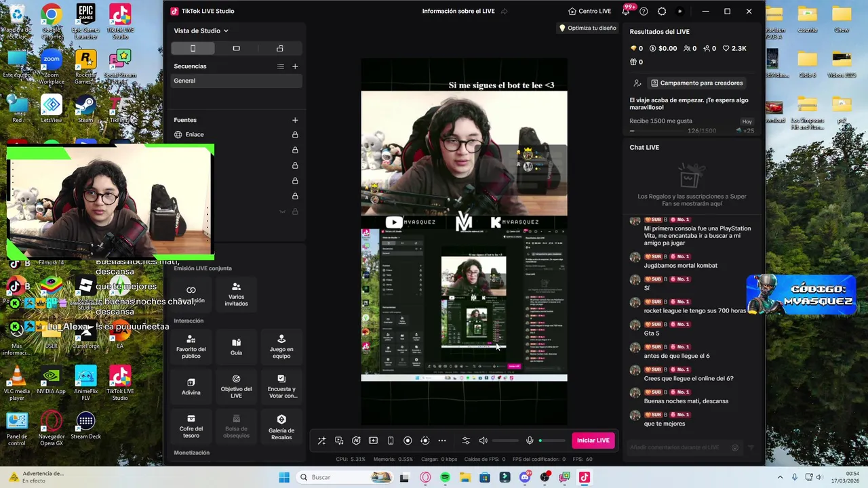Select the Enlace source row

click(237, 134)
